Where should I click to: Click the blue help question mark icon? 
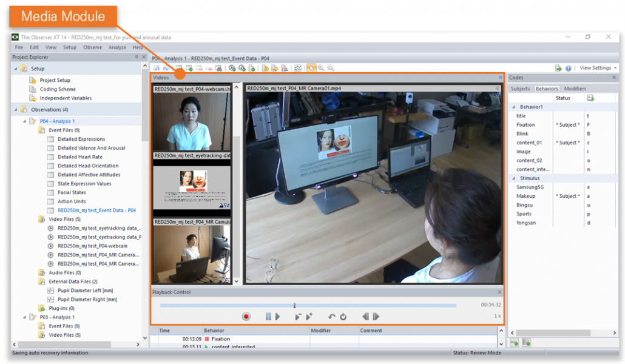click(569, 68)
